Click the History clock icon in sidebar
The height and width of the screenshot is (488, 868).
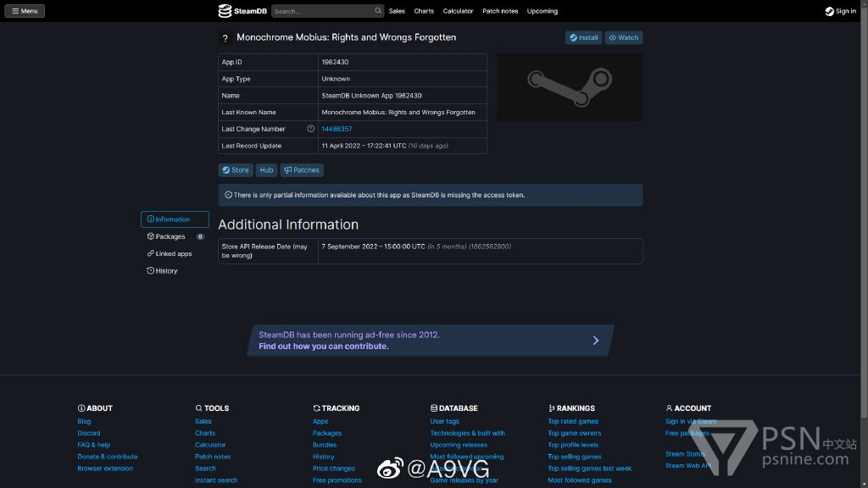(x=150, y=270)
